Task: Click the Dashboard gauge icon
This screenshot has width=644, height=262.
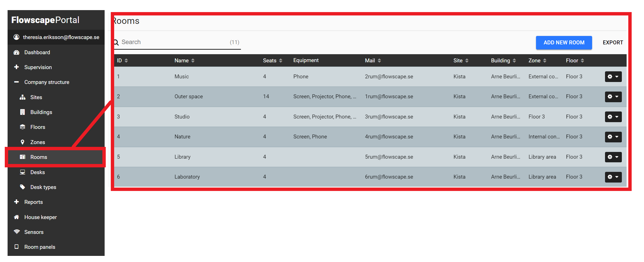Action: click(x=17, y=52)
